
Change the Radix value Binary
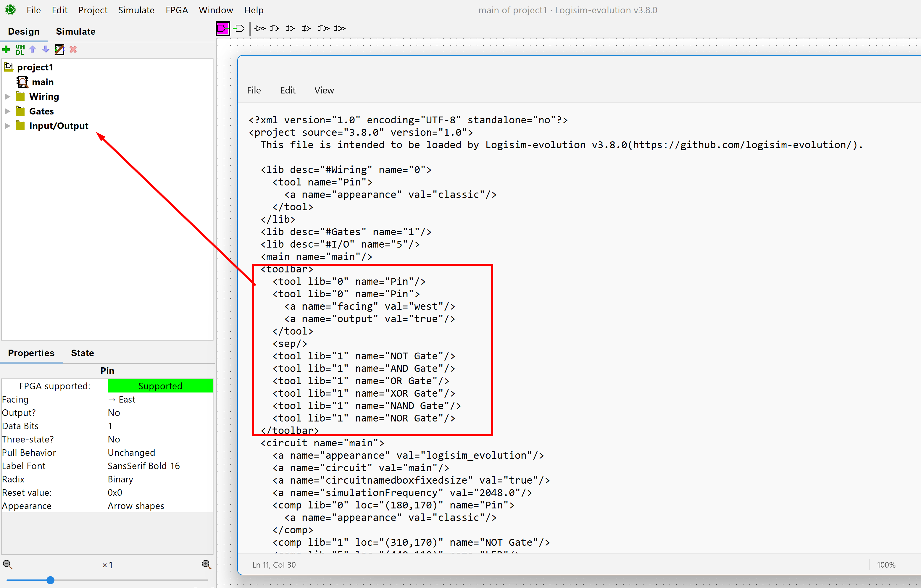pyautogui.click(x=160, y=479)
